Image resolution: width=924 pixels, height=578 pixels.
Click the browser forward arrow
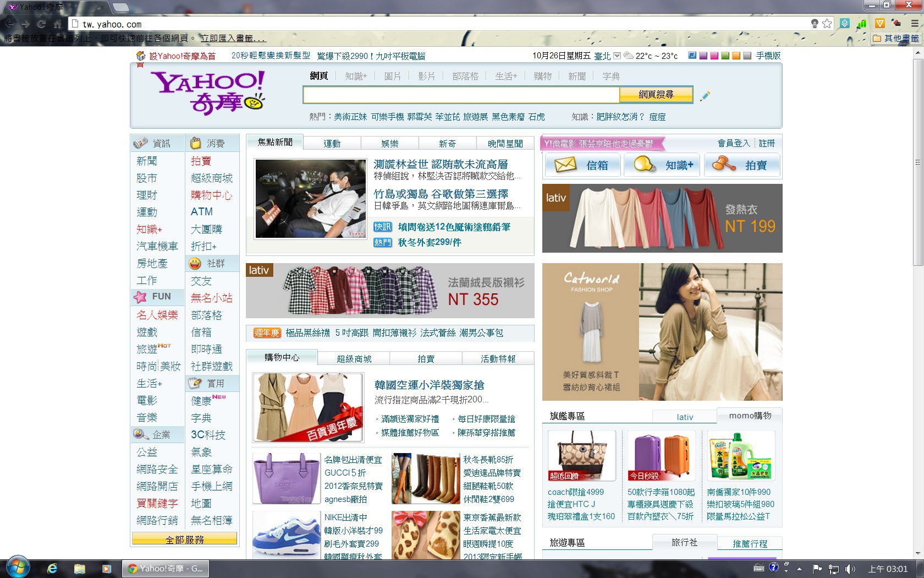pos(25,24)
